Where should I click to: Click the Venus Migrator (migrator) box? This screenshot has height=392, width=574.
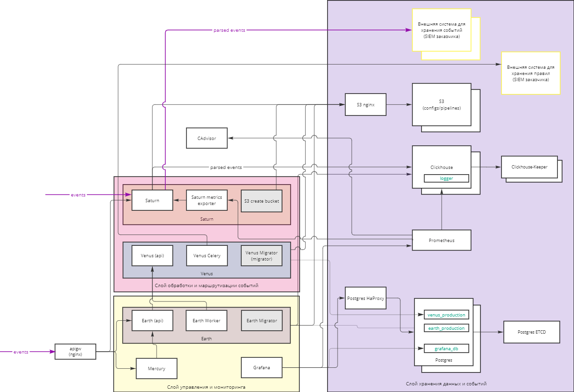click(262, 255)
